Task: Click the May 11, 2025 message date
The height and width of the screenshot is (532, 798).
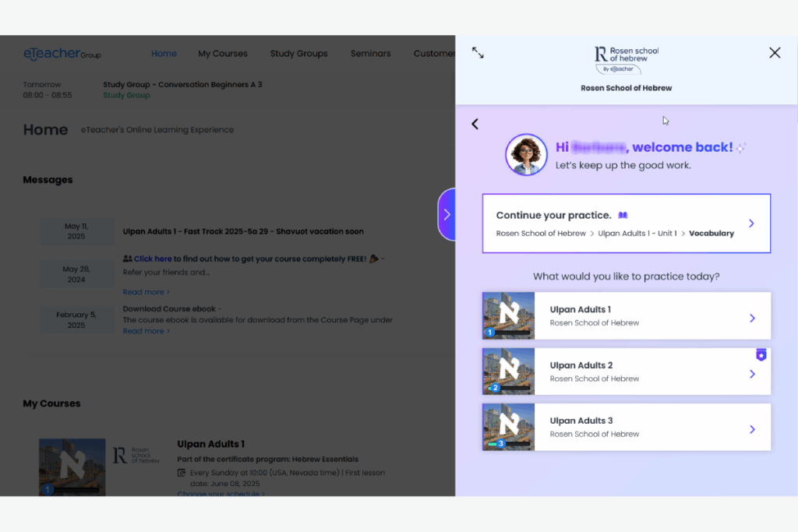Action: point(76,231)
